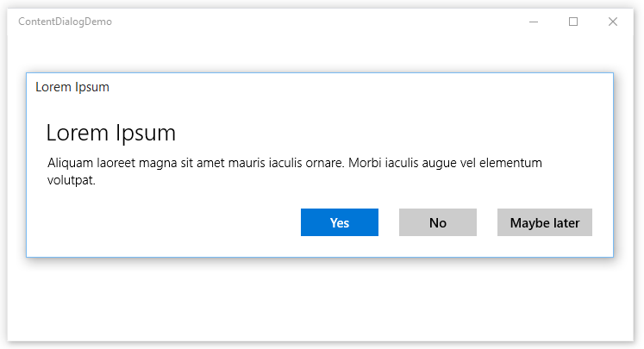Confirm the dialog with the Yes button
The image size is (644, 349).
click(x=340, y=222)
